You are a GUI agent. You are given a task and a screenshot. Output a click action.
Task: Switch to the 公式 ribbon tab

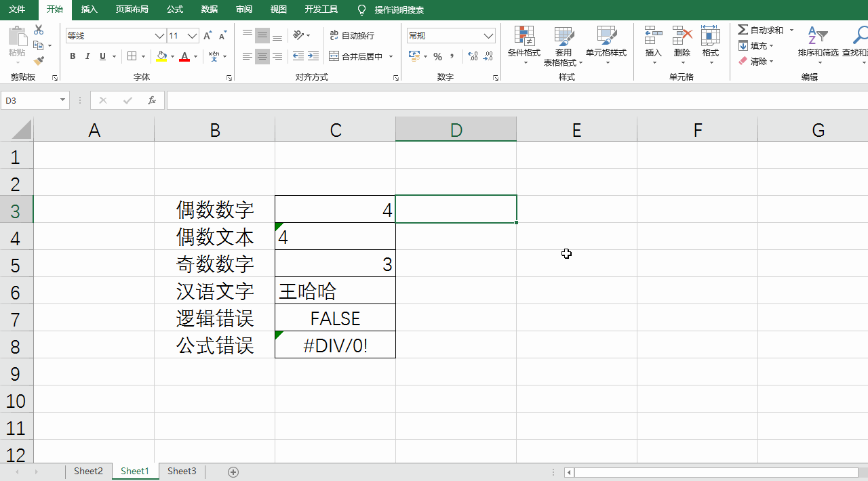click(174, 10)
